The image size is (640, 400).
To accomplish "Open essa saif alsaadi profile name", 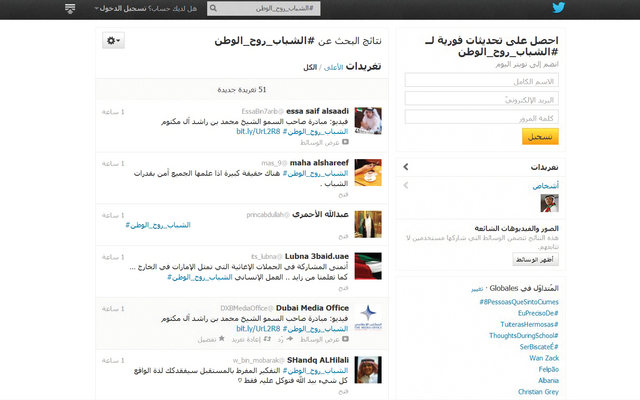I will pyautogui.click(x=318, y=111).
